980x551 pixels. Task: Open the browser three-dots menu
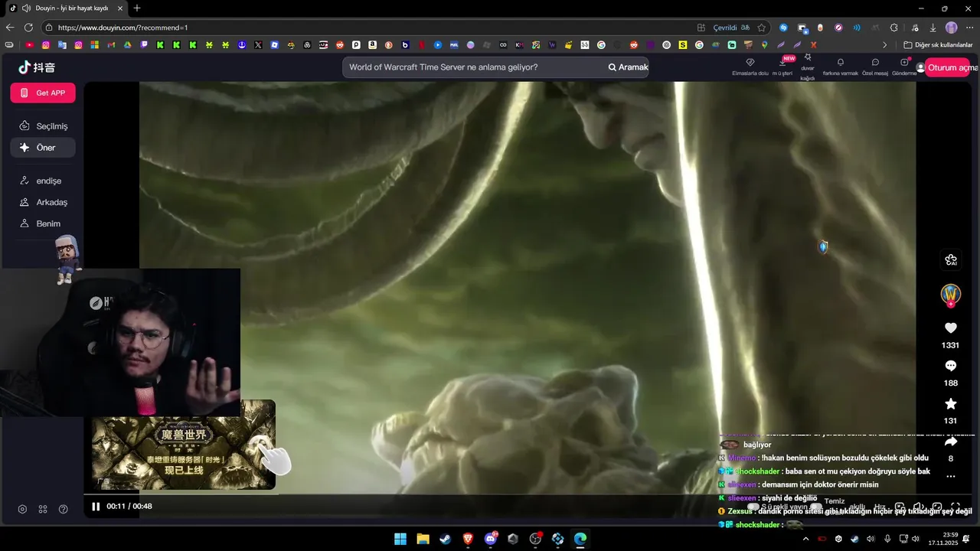(x=970, y=28)
